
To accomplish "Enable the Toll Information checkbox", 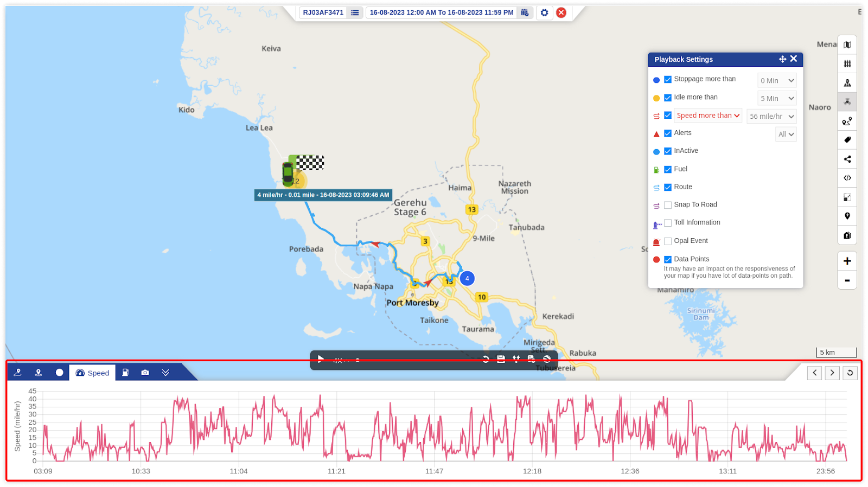I will pos(668,223).
